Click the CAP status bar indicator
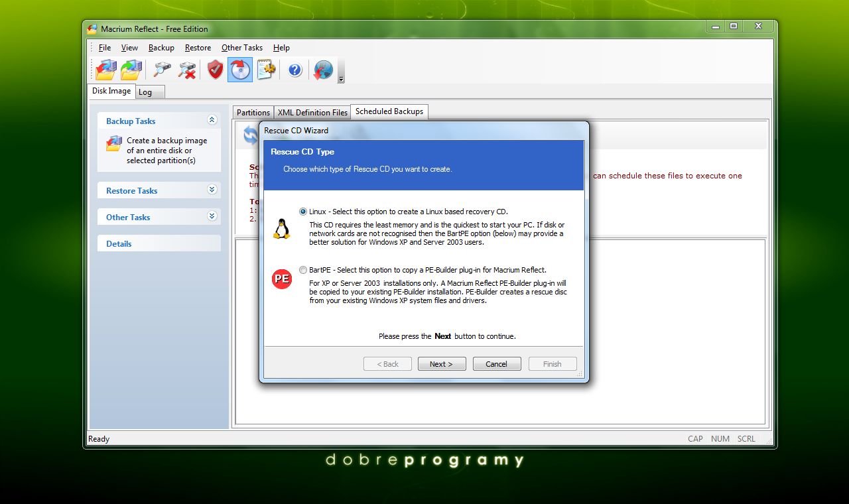Screen dimensions: 849x504 tap(695, 439)
